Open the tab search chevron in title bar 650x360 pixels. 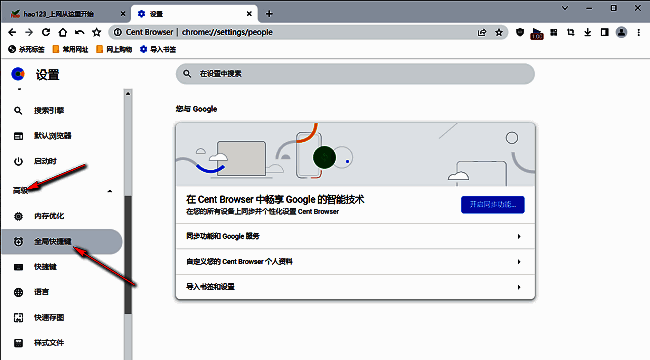pyautogui.click(x=565, y=8)
